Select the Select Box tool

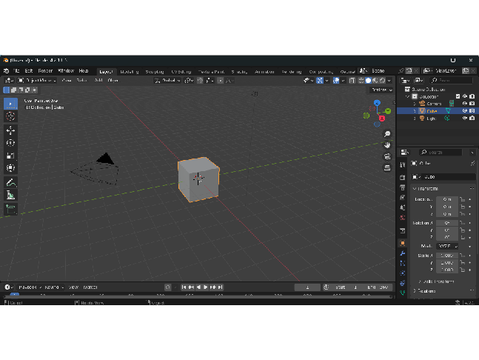[11, 104]
